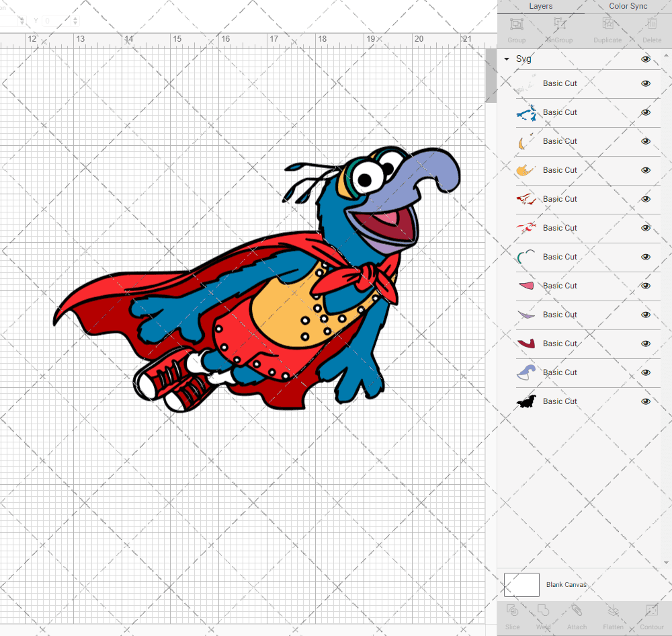Viewport: 672px width, 636px height.
Task: Click the Y position stepper arrows
Action: (x=75, y=21)
